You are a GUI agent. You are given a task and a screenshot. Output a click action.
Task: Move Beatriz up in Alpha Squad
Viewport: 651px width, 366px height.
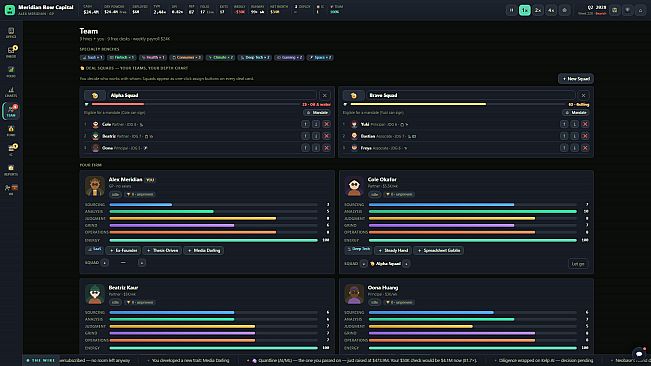point(306,136)
